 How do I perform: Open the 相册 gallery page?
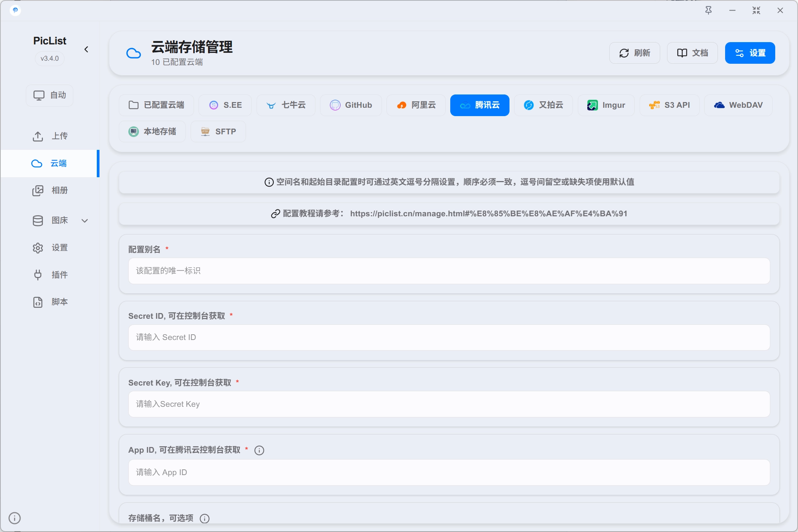(x=50, y=190)
